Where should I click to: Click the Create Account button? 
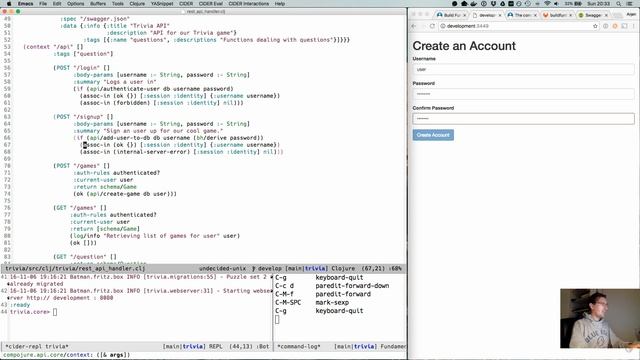(x=433, y=135)
